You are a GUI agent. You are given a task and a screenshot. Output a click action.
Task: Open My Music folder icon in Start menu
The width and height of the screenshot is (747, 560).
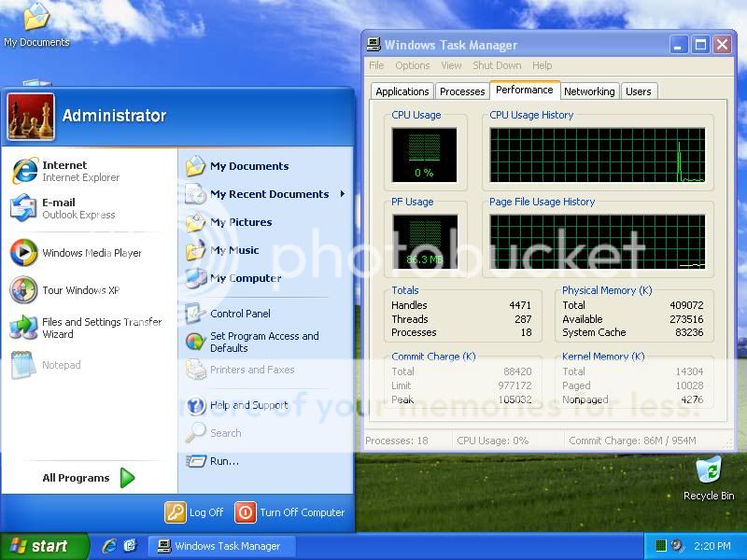pos(195,250)
